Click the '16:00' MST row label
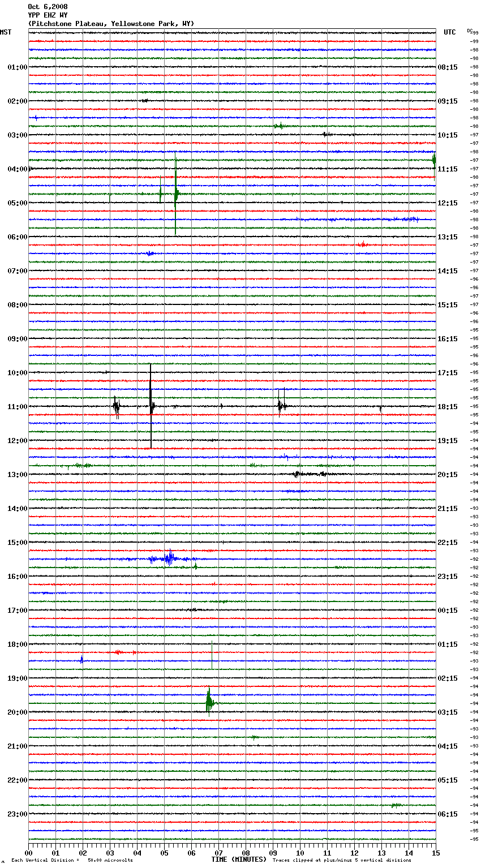Screen dimensions: 481x868 17,577
